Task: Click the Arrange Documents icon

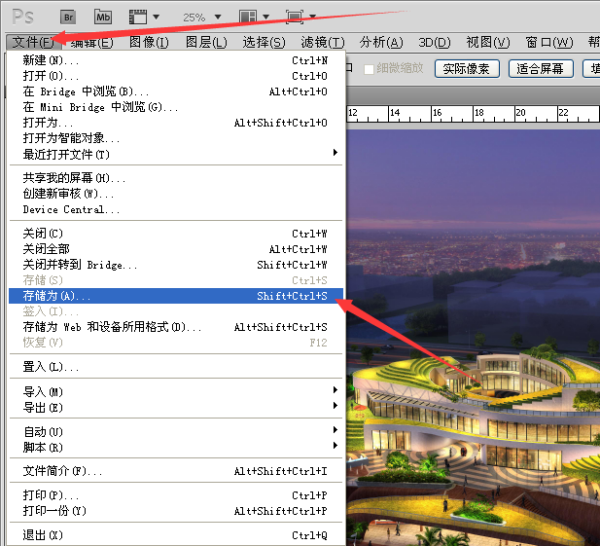Action: [x=248, y=17]
